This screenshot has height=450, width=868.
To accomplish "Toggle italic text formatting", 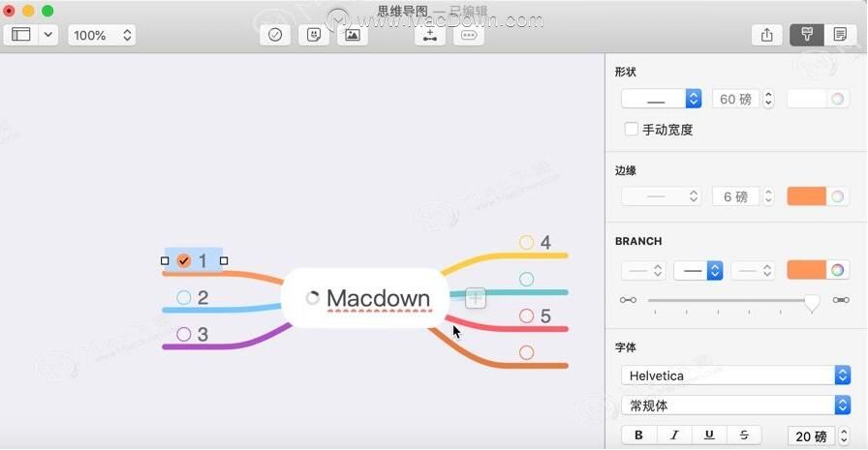I will (674, 435).
